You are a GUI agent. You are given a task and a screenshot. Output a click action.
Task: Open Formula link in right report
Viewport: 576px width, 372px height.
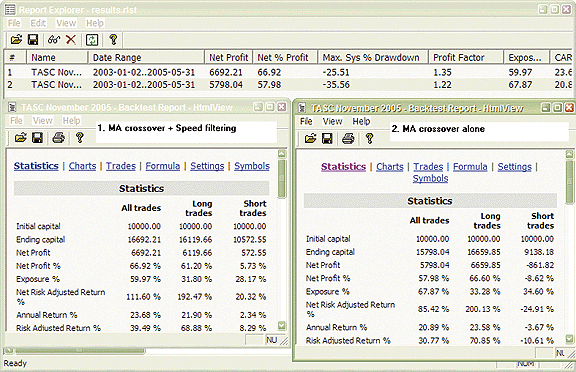coord(470,167)
